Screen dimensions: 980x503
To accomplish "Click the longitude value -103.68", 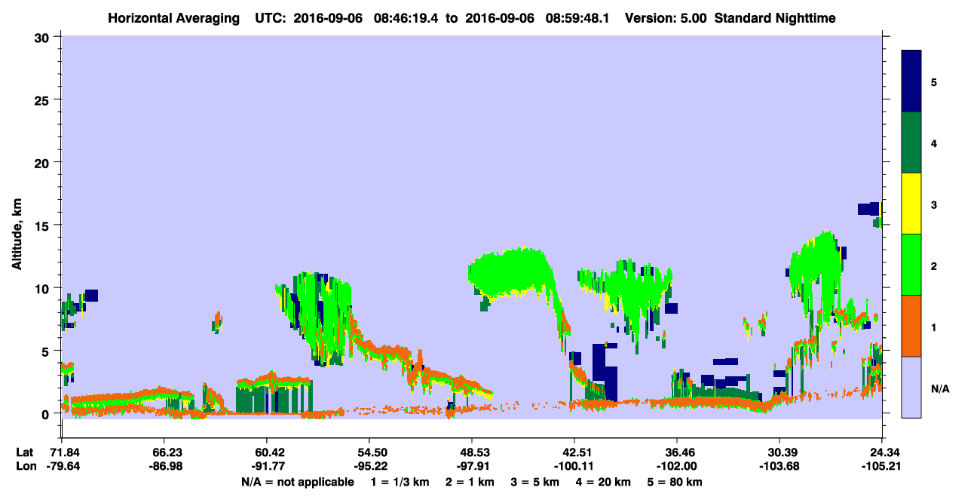I will 779,467.
